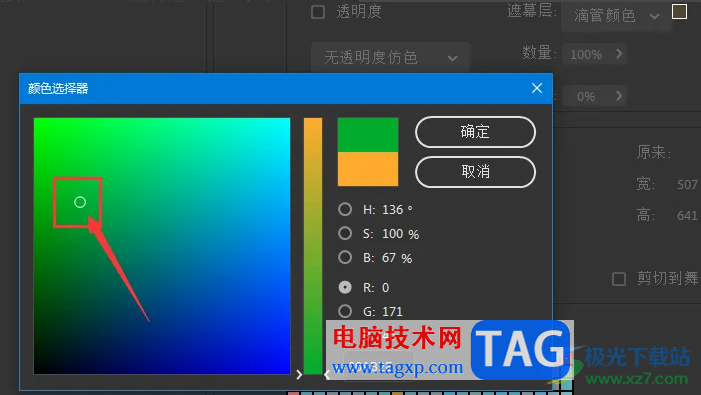Toggle the 剪切到舞 checkbox
This screenshot has width=701, height=395.
(619, 279)
